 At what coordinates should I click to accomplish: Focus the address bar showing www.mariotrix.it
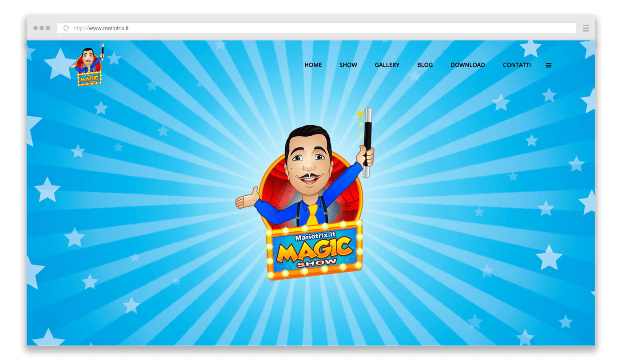coord(316,28)
